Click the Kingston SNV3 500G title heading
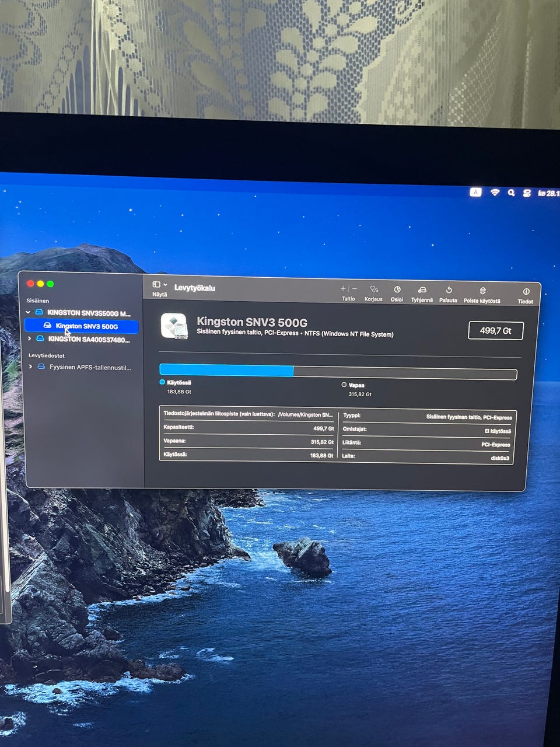 tap(252, 322)
